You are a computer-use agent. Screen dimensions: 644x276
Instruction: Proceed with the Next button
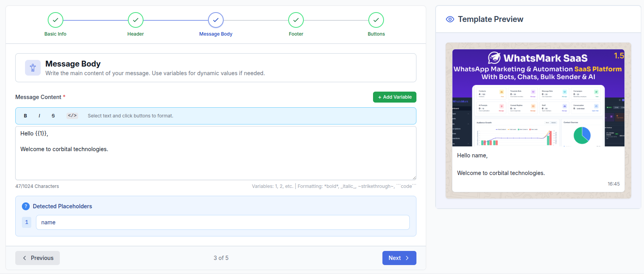(x=399, y=258)
